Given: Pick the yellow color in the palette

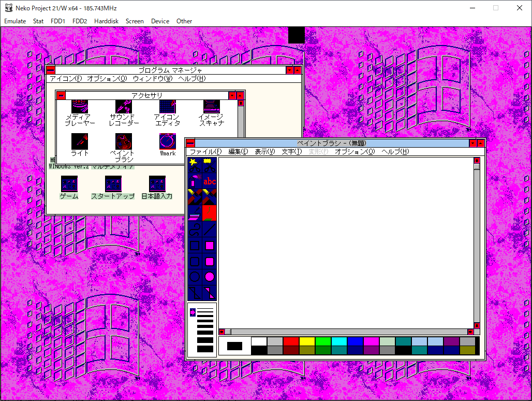Looking at the screenshot, I should 307,341.
